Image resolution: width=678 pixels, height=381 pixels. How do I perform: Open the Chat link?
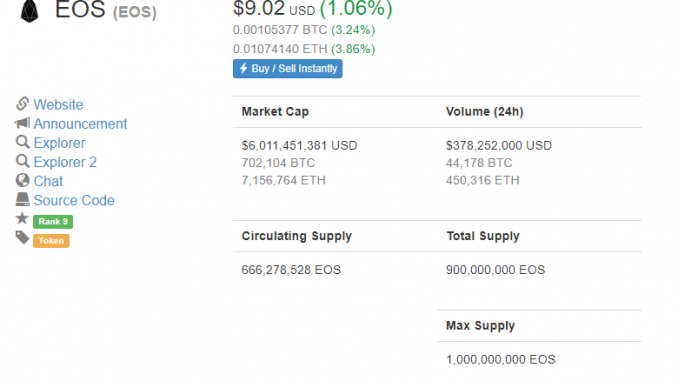48,181
